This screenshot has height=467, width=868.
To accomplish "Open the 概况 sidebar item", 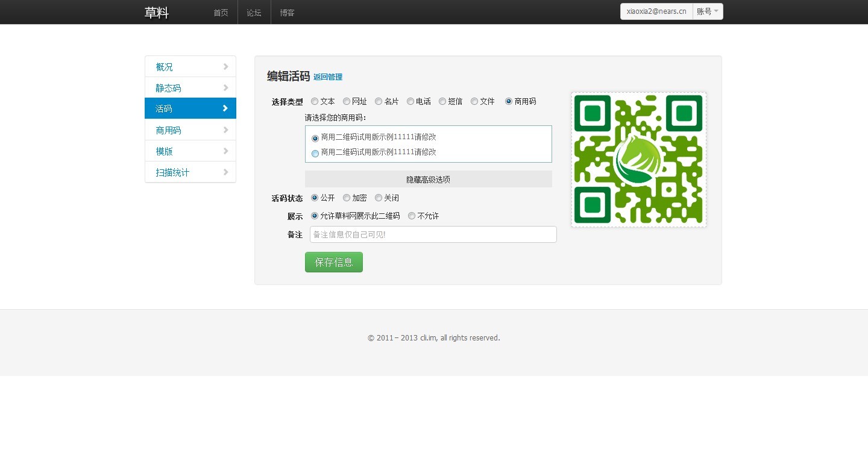I will pyautogui.click(x=190, y=67).
